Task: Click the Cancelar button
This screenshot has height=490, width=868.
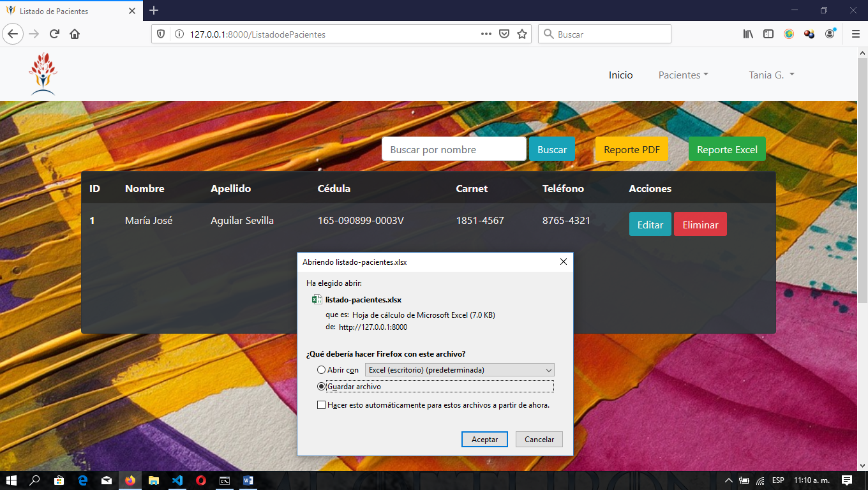Action: [539, 440]
